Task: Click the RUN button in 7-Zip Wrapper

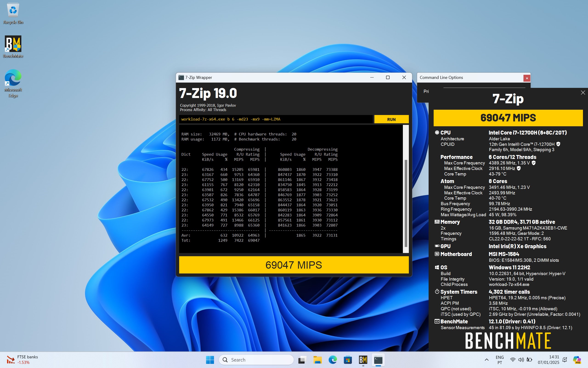Action: click(391, 119)
